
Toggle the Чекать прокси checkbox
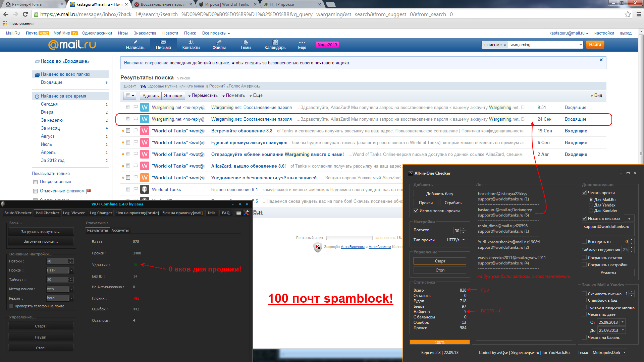pyautogui.click(x=584, y=193)
